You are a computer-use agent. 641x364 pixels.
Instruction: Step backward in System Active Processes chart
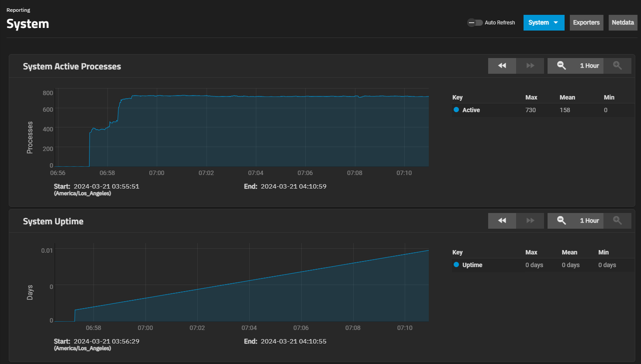[502, 66]
